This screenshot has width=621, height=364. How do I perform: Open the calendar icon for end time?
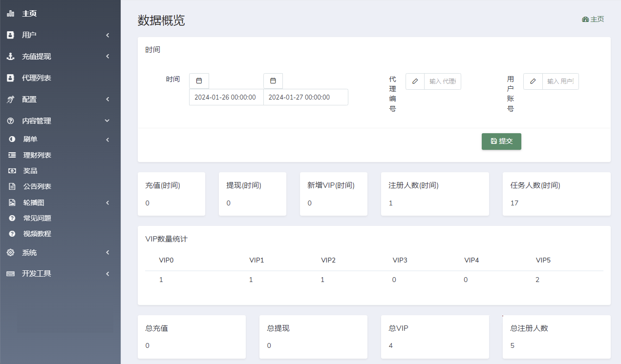point(273,81)
